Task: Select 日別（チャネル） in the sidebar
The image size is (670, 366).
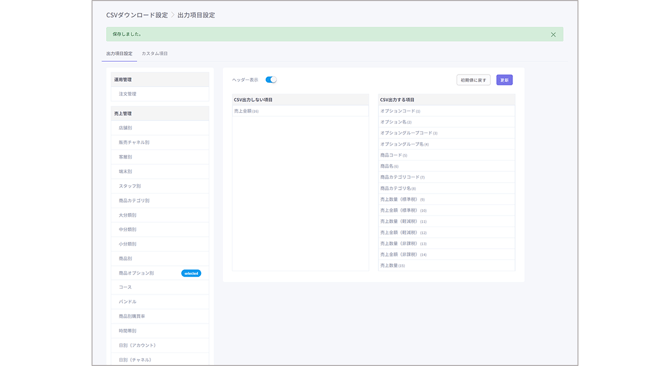Action: pyautogui.click(x=160, y=360)
